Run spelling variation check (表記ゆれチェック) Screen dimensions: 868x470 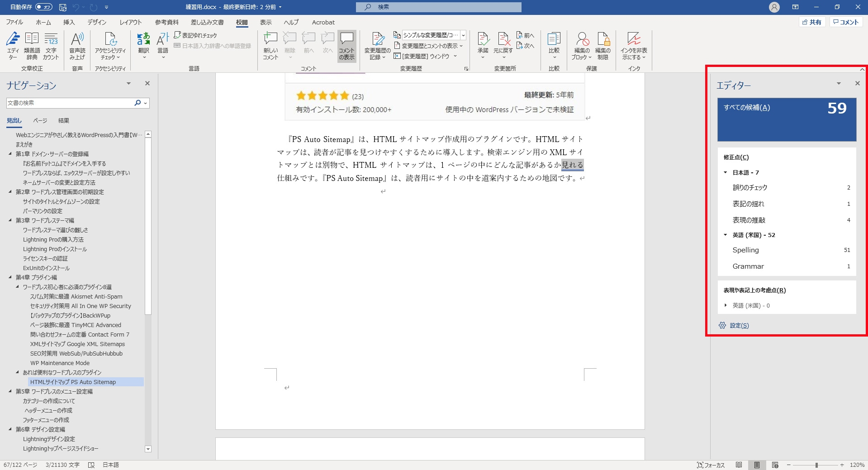(x=195, y=35)
